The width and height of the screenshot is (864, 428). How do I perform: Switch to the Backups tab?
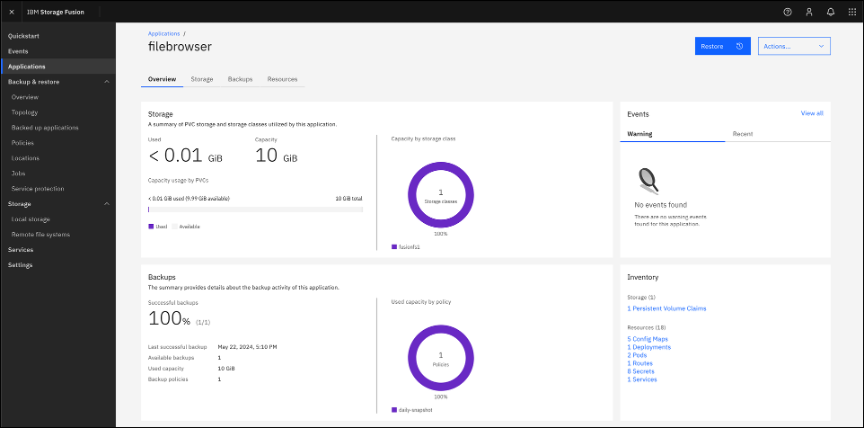point(240,78)
